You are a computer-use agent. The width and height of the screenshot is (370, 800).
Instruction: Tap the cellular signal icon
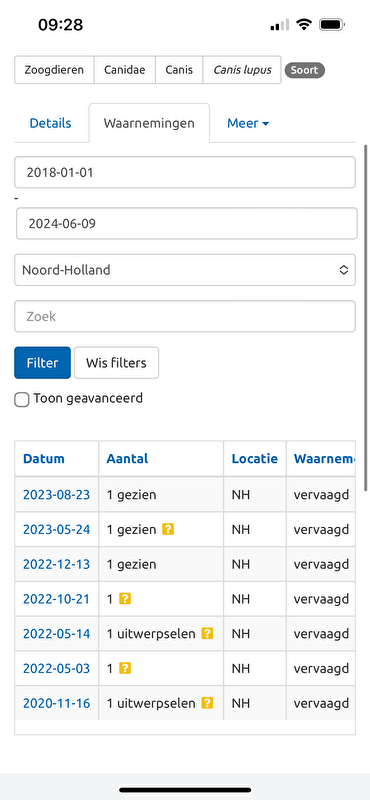280,24
